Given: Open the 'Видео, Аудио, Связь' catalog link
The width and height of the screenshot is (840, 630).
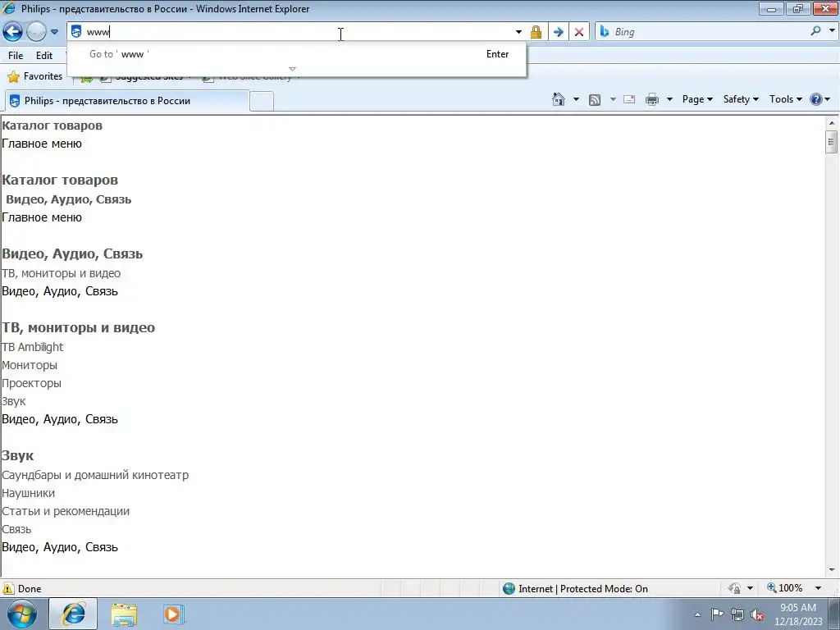Looking at the screenshot, I should [68, 199].
